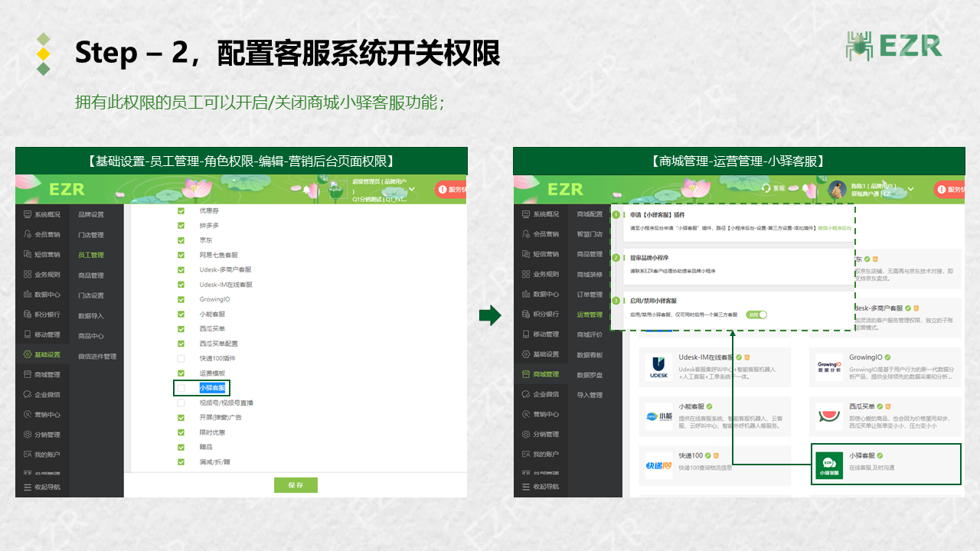Viewport: 980px width, 551px height.
Task: Select 品牌设置 in role-permissions screenshot submenu
Action: pyautogui.click(x=91, y=215)
